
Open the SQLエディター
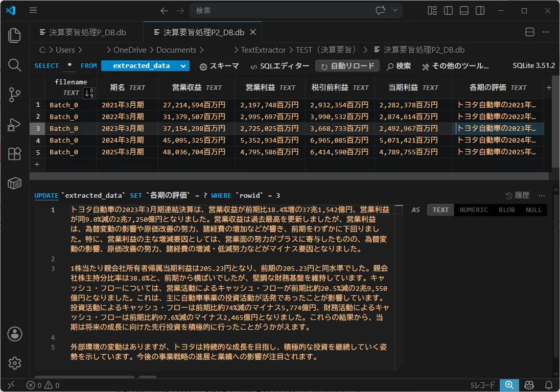click(x=279, y=66)
